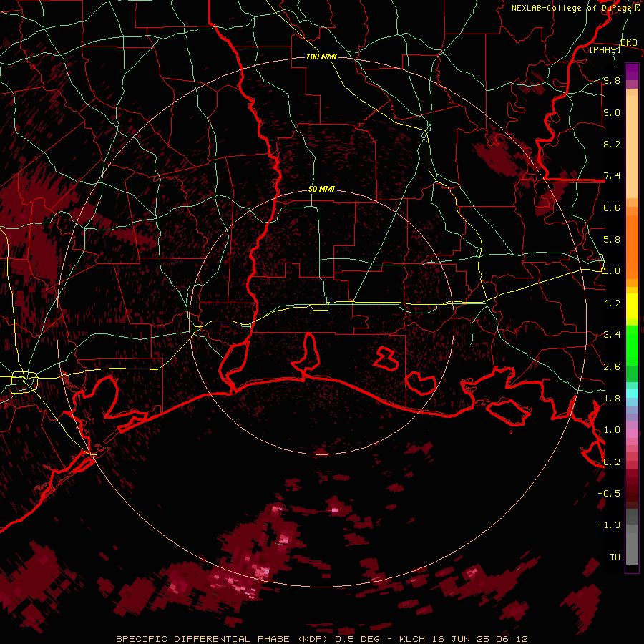Pick the bright green band of the legend

[632, 345]
